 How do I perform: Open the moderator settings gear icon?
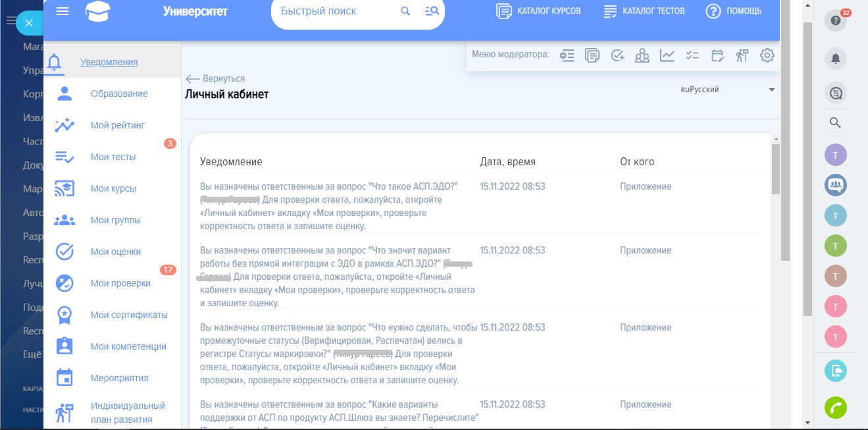point(767,55)
